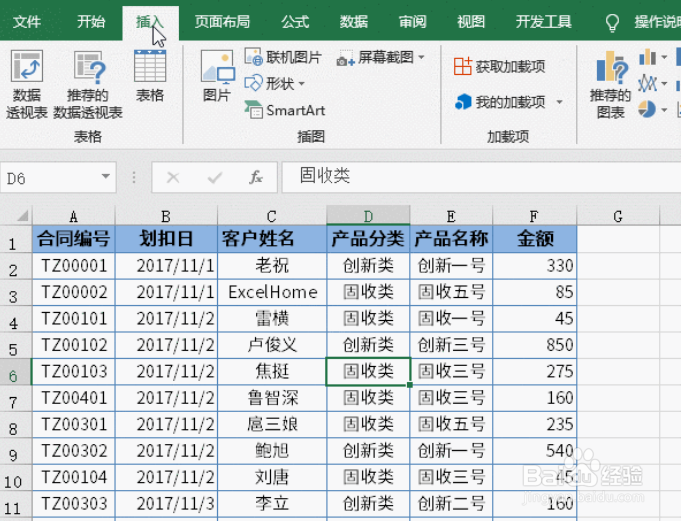Insert a 数据透视表 pivot table
Image resolution: width=681 pixels, height=521 pixels.
pyautogui.click(x=26, y=85)
